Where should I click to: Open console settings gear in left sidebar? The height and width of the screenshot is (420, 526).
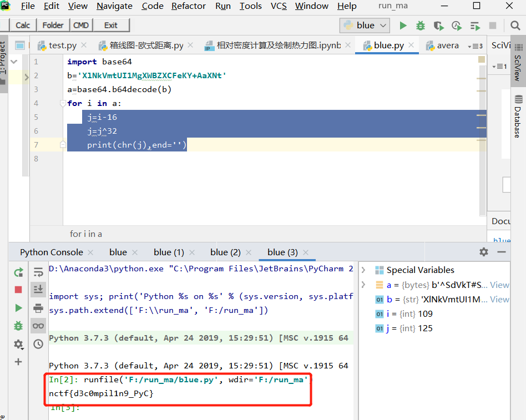point(18,344)
